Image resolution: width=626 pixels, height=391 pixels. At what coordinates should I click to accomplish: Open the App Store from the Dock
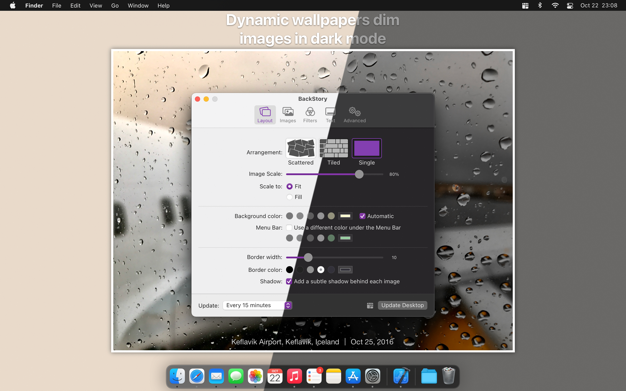pyautogui.click(x=353, y=376)
